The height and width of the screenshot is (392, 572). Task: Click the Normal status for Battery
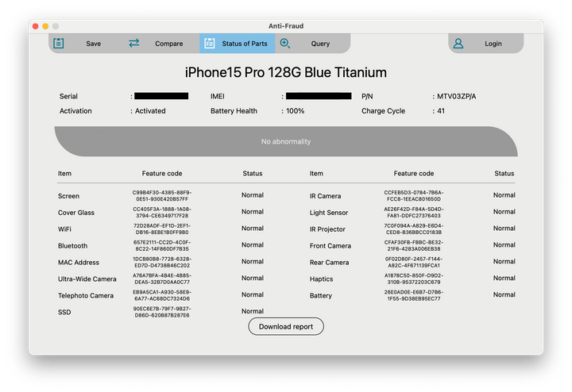point(504,294)
